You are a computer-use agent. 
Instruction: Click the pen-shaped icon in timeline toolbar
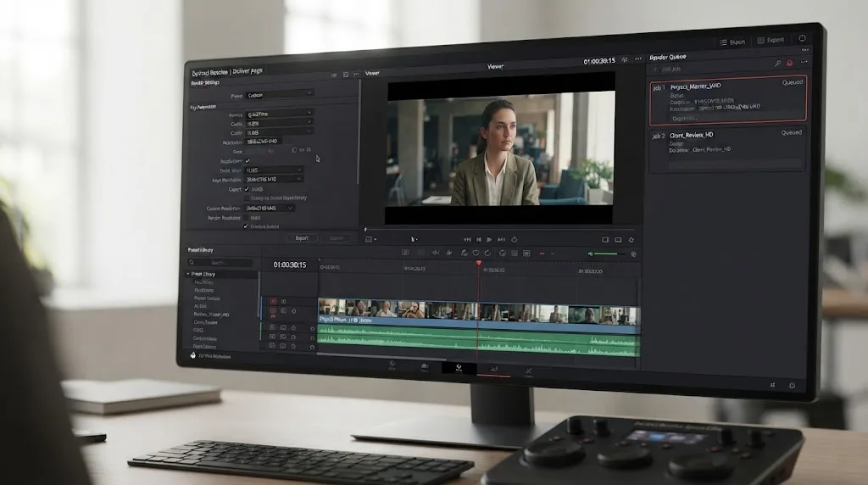464,253
